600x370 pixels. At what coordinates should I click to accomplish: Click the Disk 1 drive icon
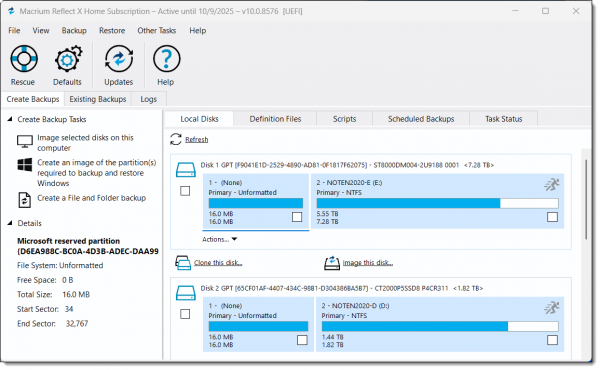186,170
